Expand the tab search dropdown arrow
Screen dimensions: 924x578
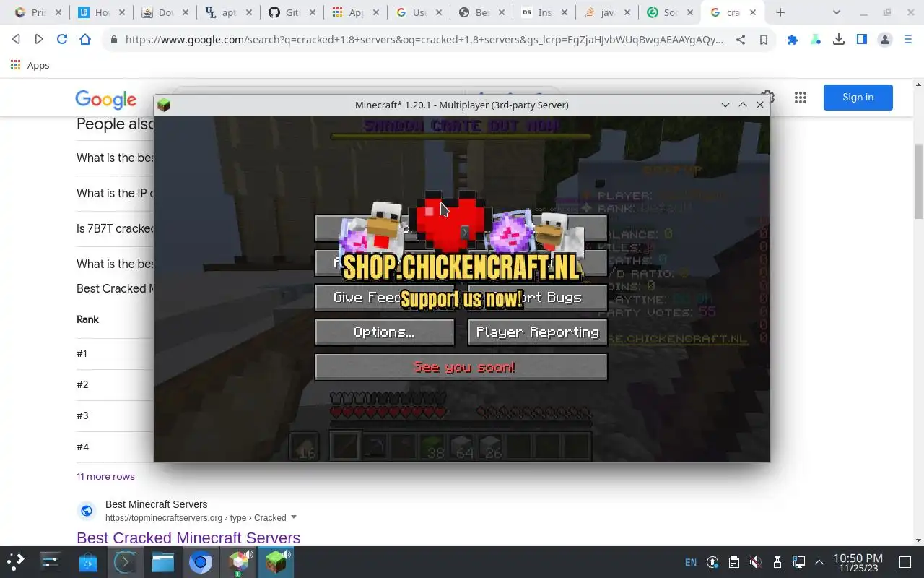[837, 12]
